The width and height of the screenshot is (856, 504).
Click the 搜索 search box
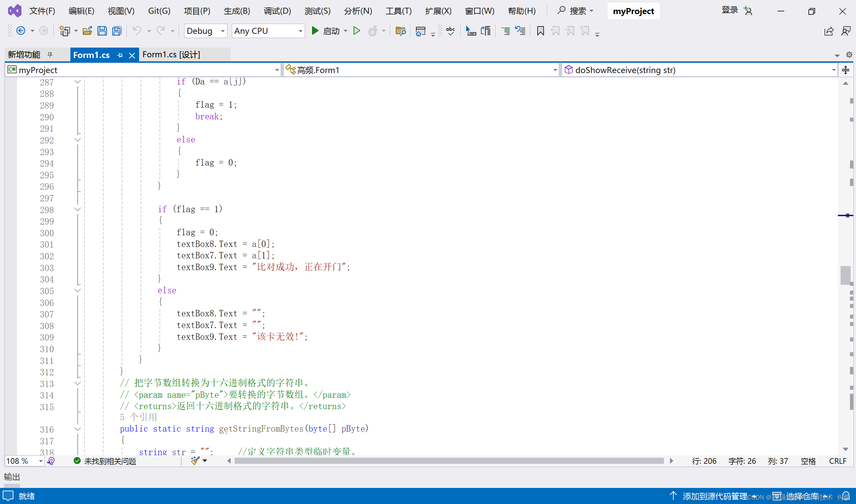575,11
